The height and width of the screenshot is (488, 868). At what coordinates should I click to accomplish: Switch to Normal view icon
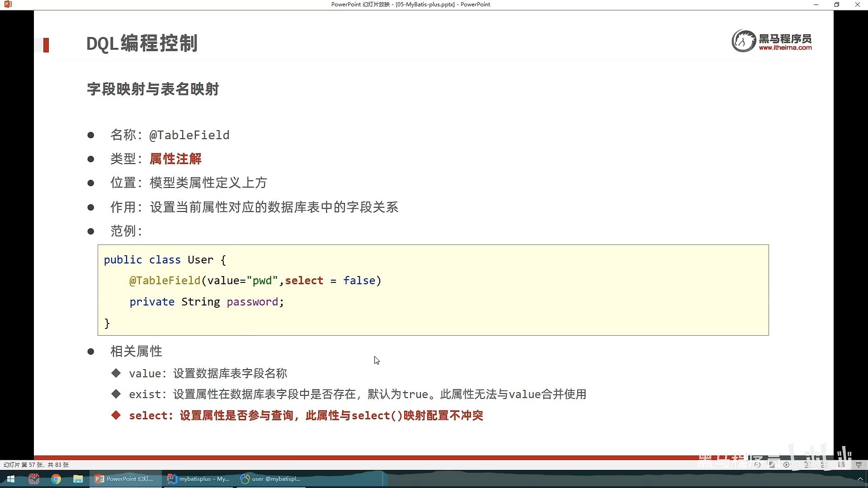click(807, 465)
